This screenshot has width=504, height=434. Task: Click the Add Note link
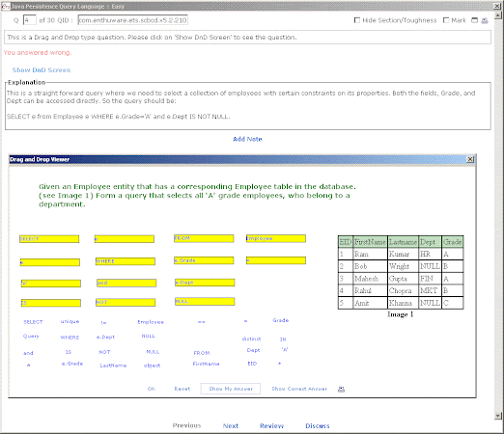pyautogui.click(x=247, y=139)
